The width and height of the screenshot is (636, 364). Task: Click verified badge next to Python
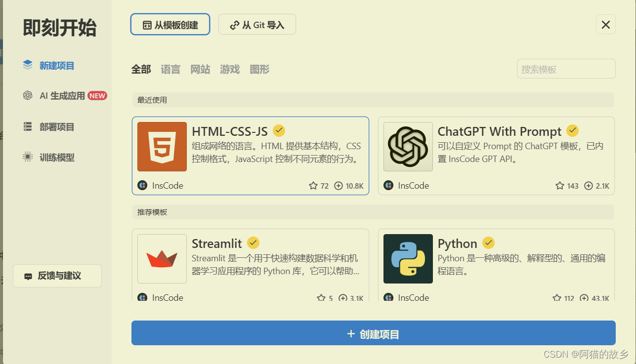(x=488, y=243)
